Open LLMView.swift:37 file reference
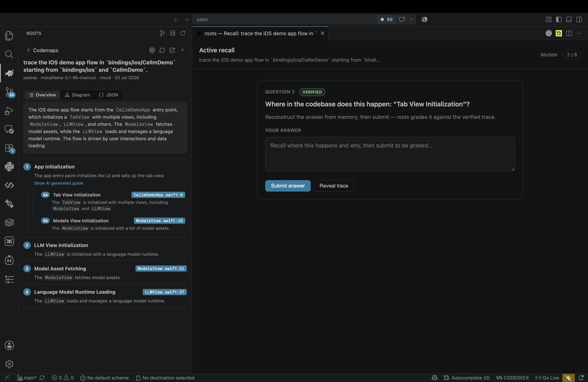The image size is (588, 382). [164, 292]
